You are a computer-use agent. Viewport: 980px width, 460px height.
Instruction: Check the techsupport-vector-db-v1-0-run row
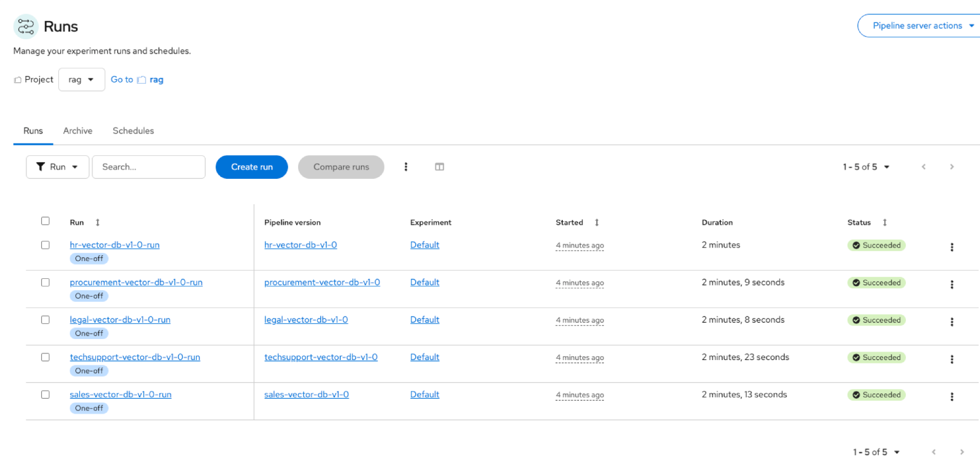pos(46,357)
